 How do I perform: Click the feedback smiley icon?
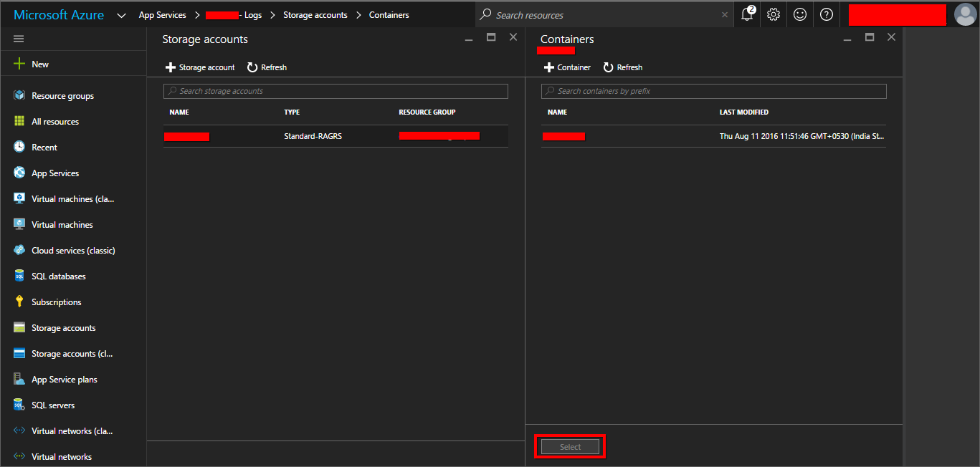[x=800, y=14]
